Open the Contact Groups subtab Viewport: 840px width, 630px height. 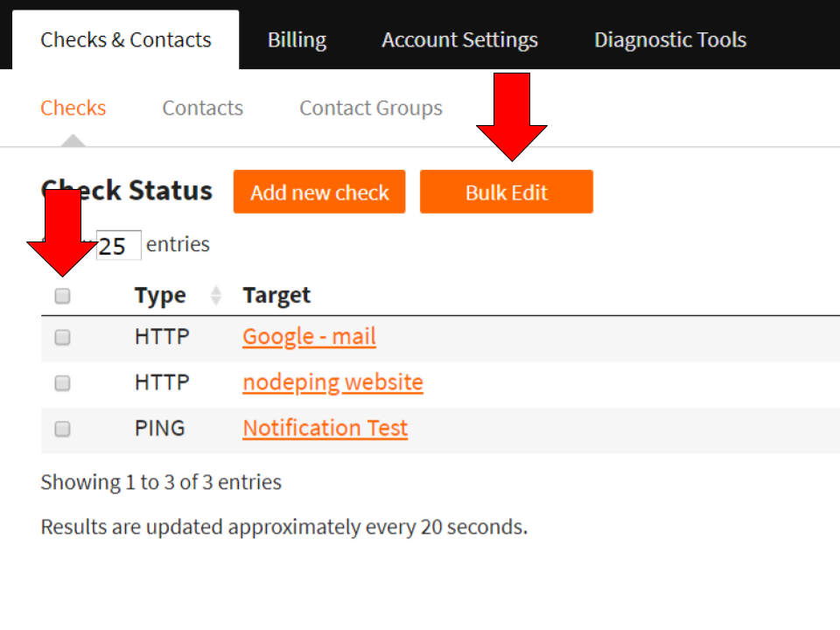(x=370, y=108)
